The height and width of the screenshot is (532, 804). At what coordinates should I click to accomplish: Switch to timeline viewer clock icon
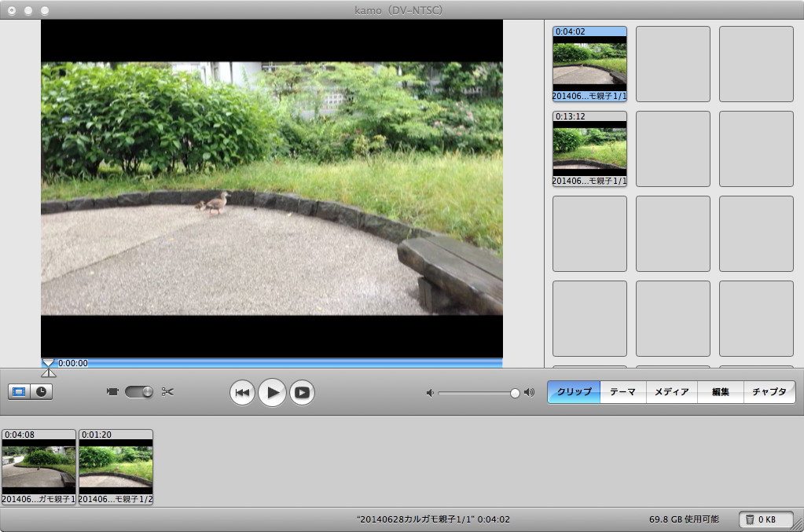tap(42, 391)
